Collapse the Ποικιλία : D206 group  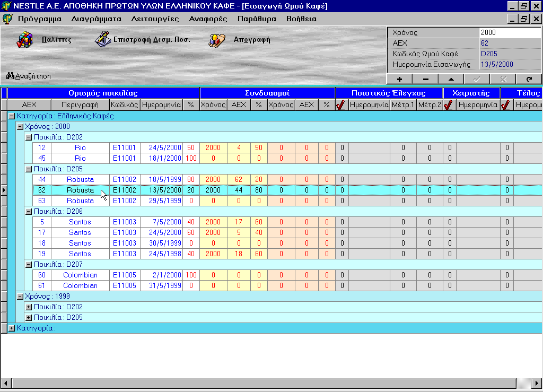[x=29, y=211]
